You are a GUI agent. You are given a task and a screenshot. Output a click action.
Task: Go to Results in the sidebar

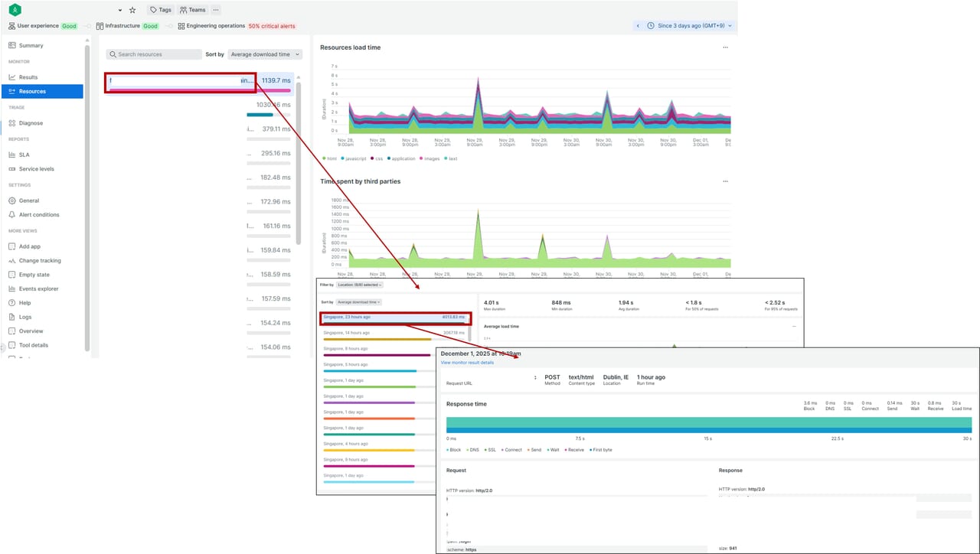click(x=28, y=77)
